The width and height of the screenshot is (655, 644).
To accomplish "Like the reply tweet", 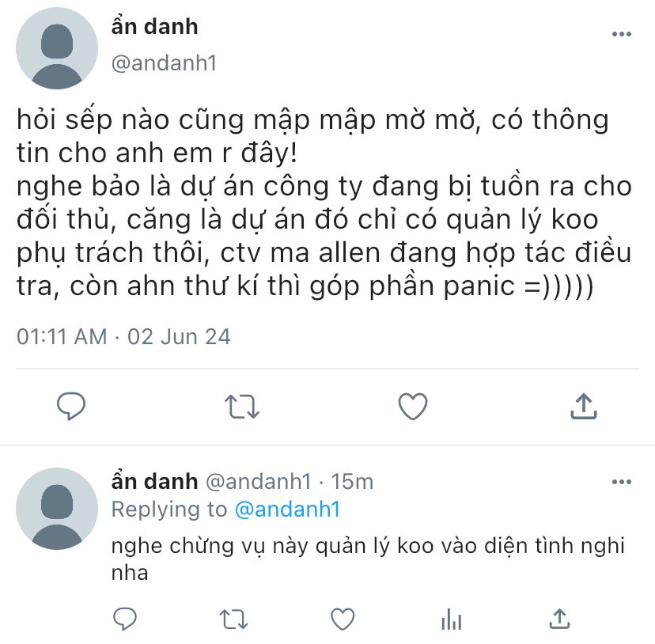I will tap(343, 619).
